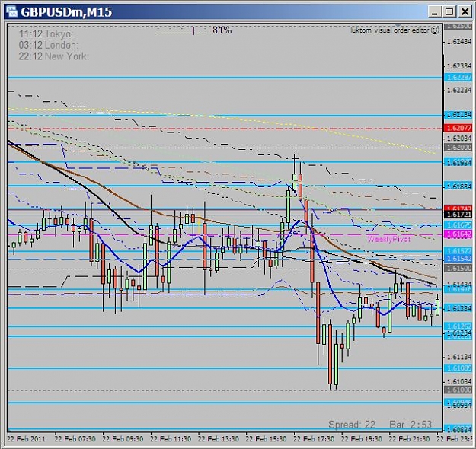The height and width of the screenshot is (449, 476).
Task: Click the 1.61679 blue price tag
Action: coord(458,224)
